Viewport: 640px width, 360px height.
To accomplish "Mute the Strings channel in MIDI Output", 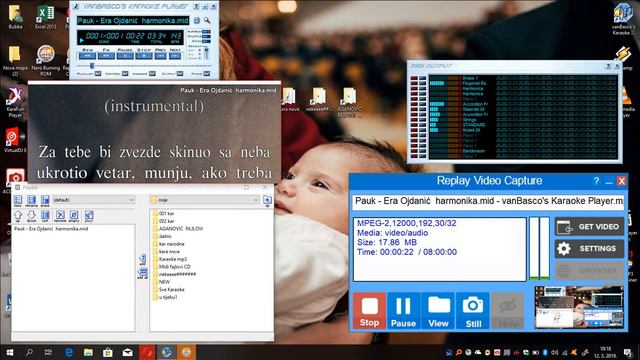I will 414,120.
